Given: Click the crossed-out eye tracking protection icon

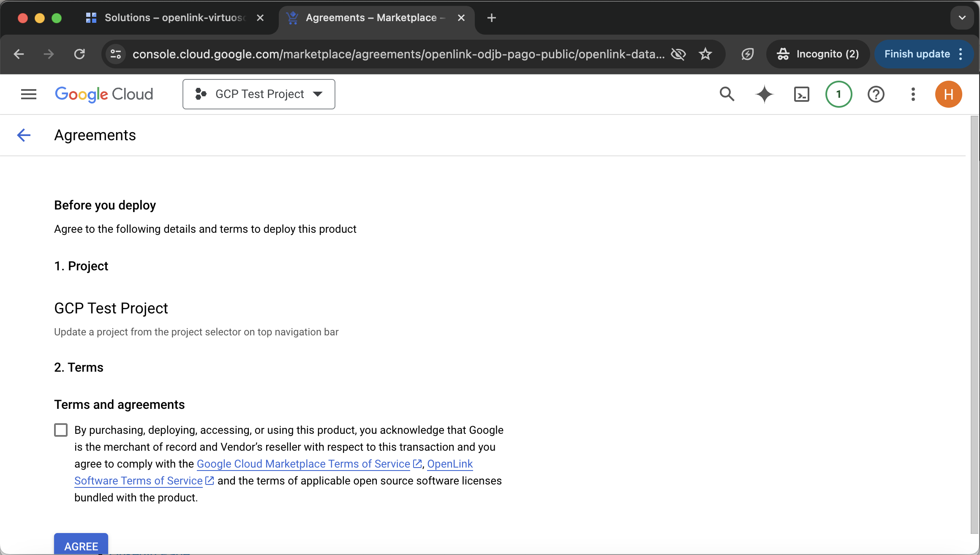Looking at the screenshot, I should (678, 54).
